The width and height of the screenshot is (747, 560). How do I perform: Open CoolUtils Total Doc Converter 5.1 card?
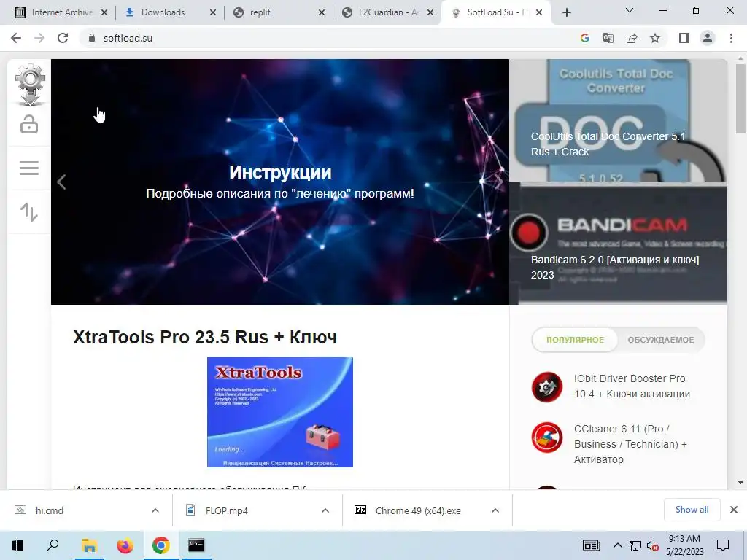tap(619, 120)
